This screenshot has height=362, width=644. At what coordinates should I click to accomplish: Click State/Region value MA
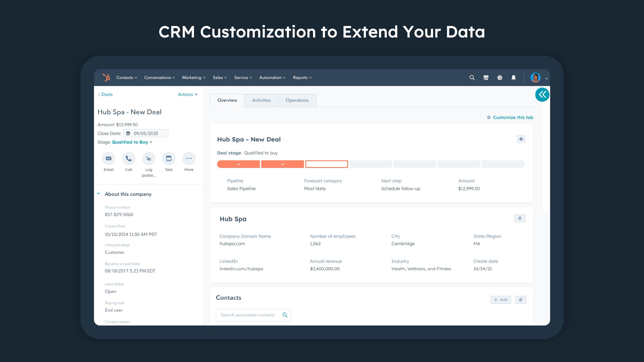[x=477, y=244]
